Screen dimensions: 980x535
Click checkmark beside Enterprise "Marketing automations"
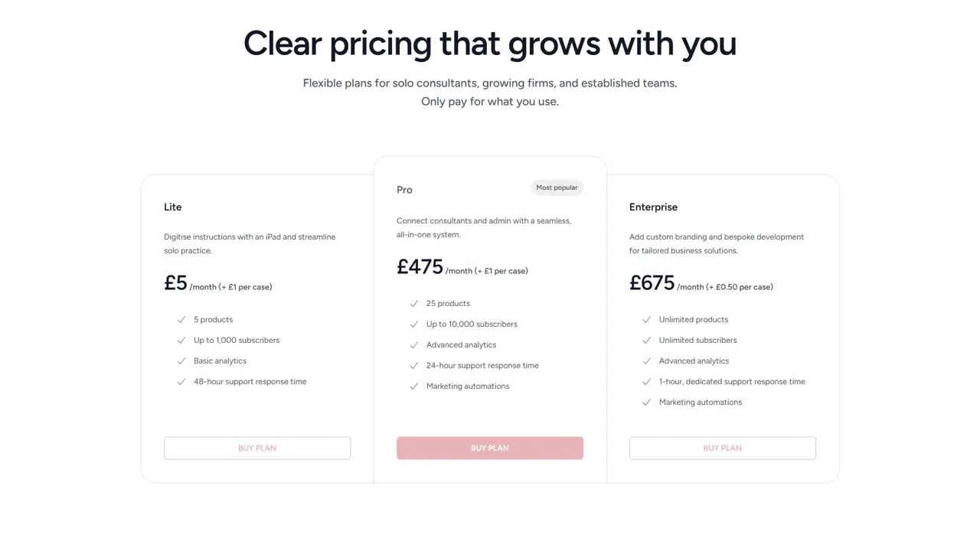[647, 403]
